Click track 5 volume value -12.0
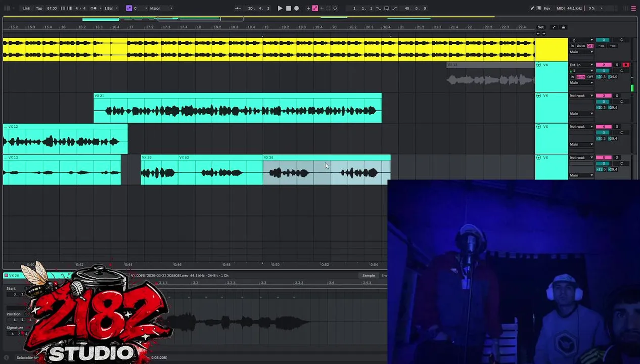The height and width of the screenshot is (364, 640). coord(601,169)
